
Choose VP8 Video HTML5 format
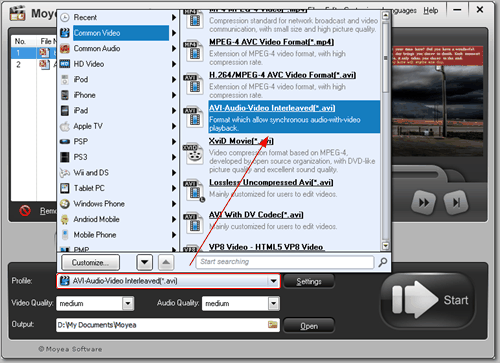(x=267, y=247)
